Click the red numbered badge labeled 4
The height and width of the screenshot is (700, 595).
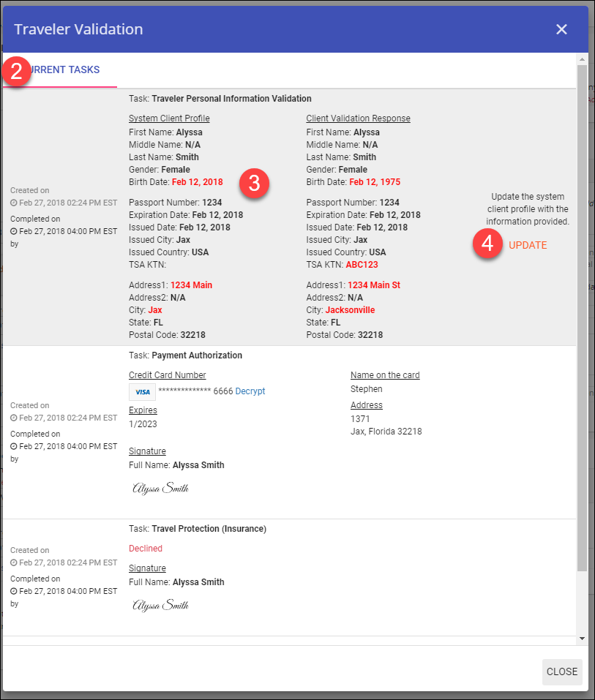point(487,244)
